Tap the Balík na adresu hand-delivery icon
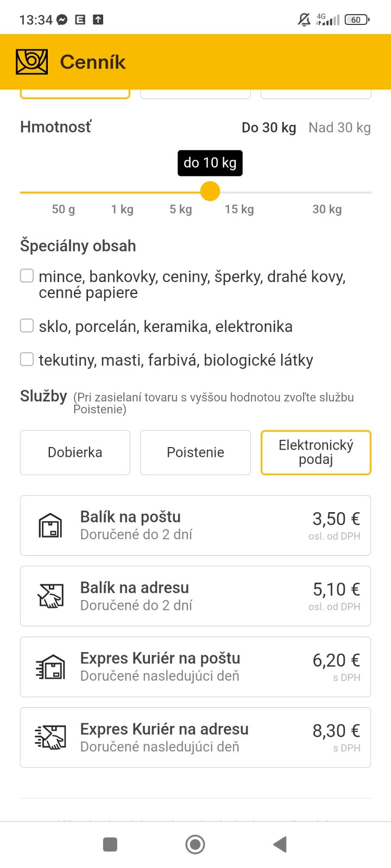This screenshot has height=868, width=391. (51, 596)
